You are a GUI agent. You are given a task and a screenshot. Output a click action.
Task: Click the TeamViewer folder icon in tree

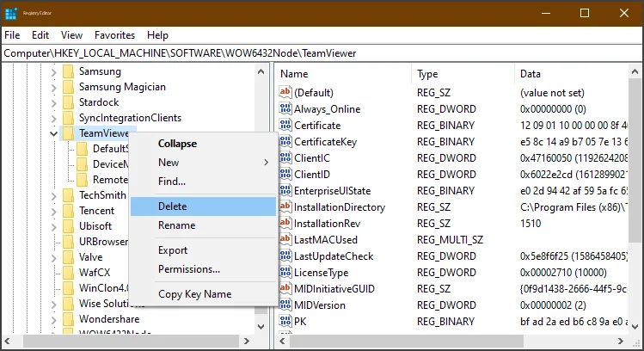point(68,133)
